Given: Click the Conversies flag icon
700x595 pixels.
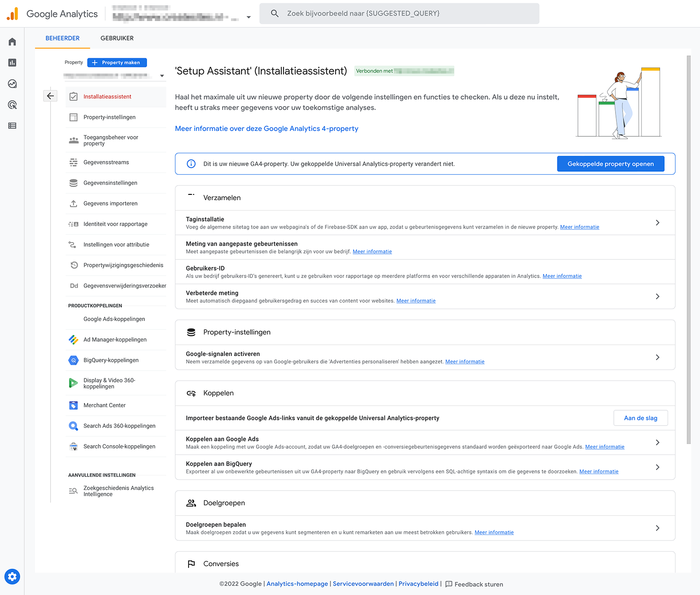Looking at the screenshot, I should [x=191, y=564].
